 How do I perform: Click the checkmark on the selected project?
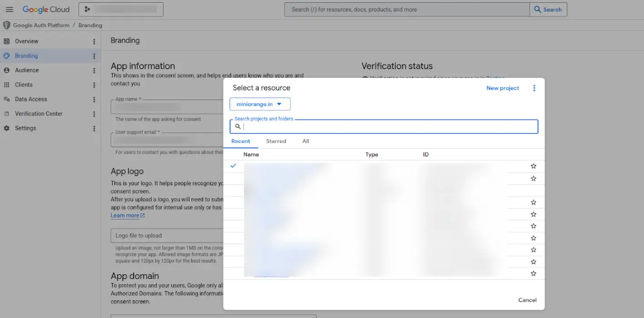tap(233, 166)
